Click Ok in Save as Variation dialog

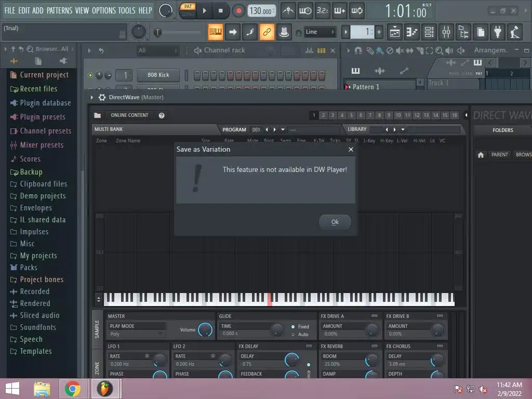335,222
